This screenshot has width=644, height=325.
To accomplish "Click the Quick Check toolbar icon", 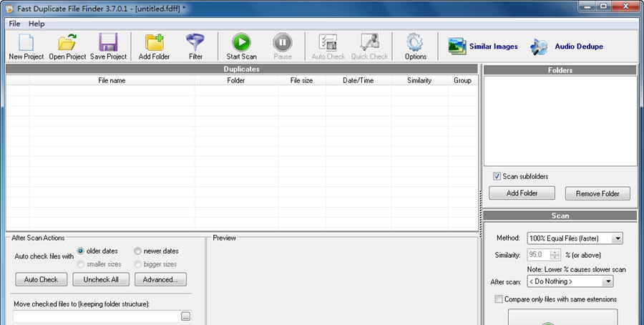I will 370,47.
